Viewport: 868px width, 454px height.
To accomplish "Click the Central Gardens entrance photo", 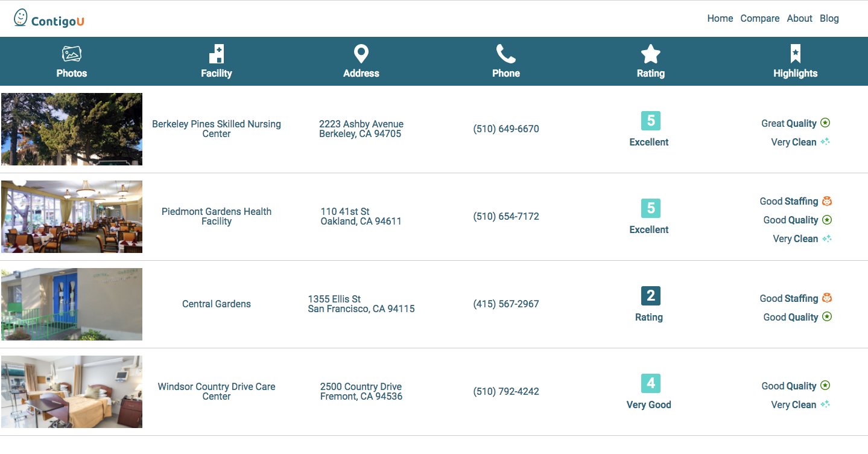I will click(72, 304).
